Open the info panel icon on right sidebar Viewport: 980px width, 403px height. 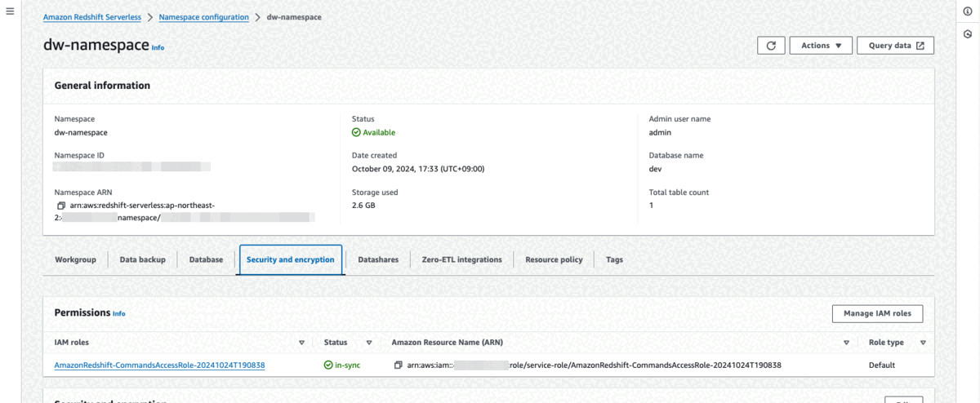click(968, 11)
